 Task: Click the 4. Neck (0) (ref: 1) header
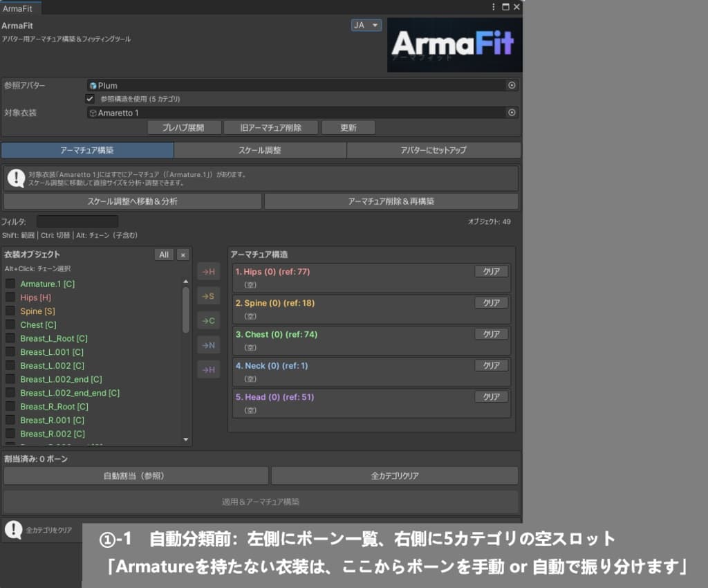pos(272,366)
